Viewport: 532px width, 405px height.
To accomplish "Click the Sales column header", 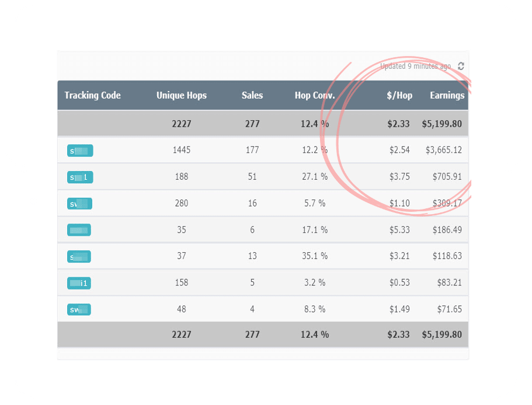I will coord(252,96).
